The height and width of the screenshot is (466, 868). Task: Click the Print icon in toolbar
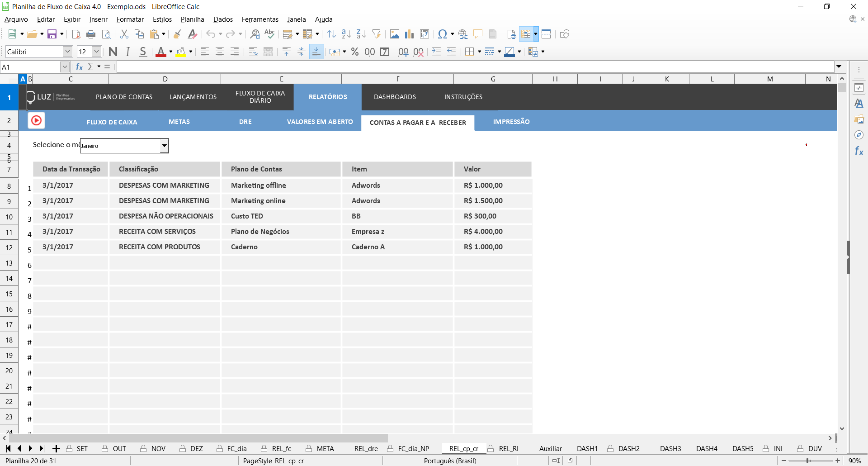pos(91,34)
